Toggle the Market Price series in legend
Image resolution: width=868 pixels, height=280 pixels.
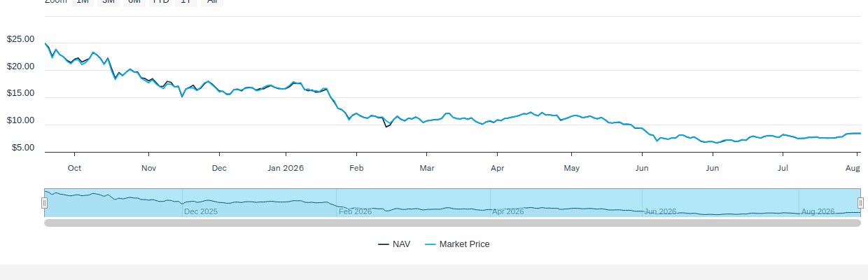[x=457, y=244]
